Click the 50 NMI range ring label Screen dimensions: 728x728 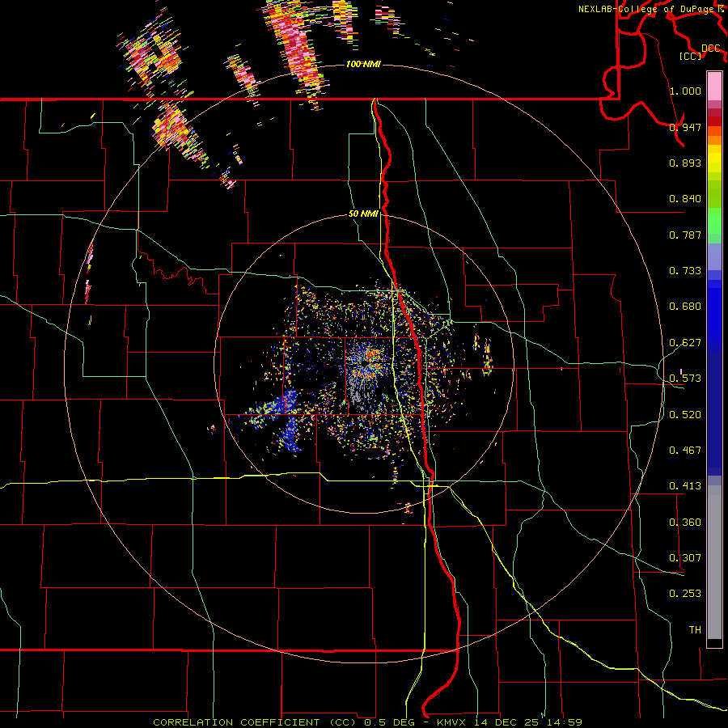(x=363, y=214)
